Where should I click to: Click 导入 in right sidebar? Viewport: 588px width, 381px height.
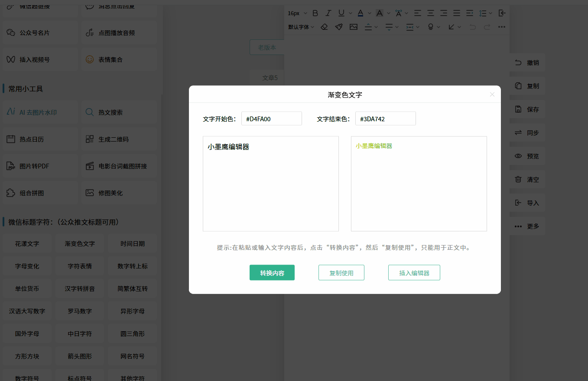pyautogui.click(x=527, y=203)
